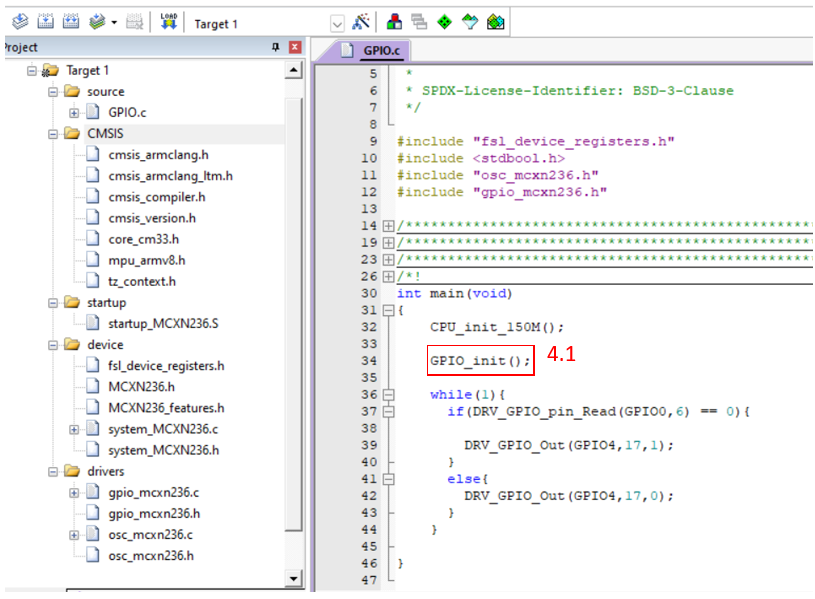Open Manage Run-Time Environment green diamond icon

pos(445,22)
